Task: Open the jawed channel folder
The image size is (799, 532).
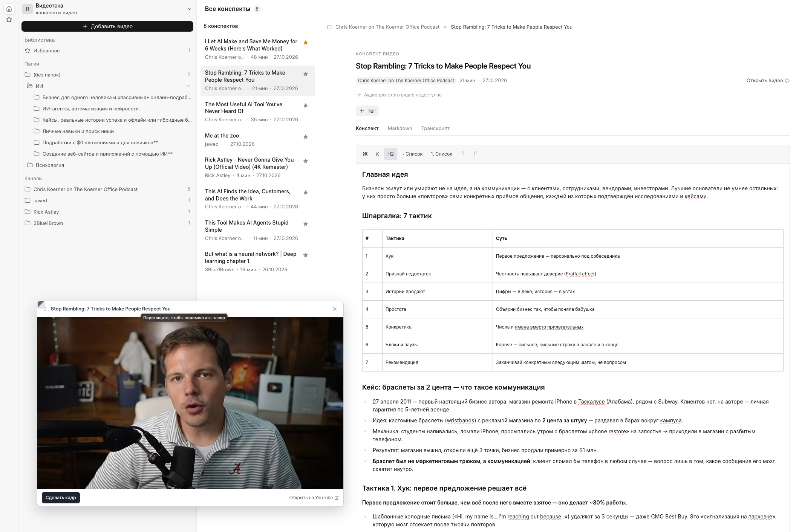Action: click(107, 200)
